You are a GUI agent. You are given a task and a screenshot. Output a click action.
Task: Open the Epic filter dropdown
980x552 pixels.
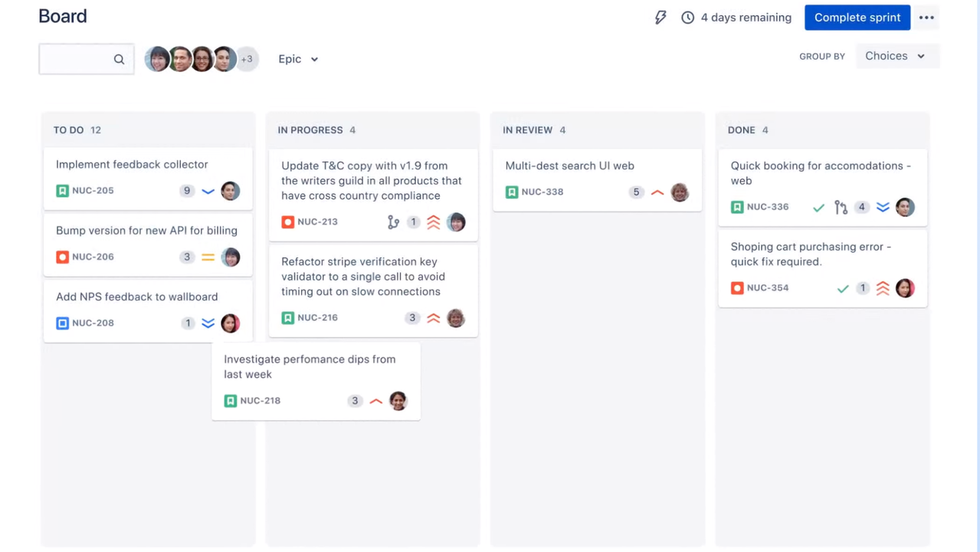[298, 58]
